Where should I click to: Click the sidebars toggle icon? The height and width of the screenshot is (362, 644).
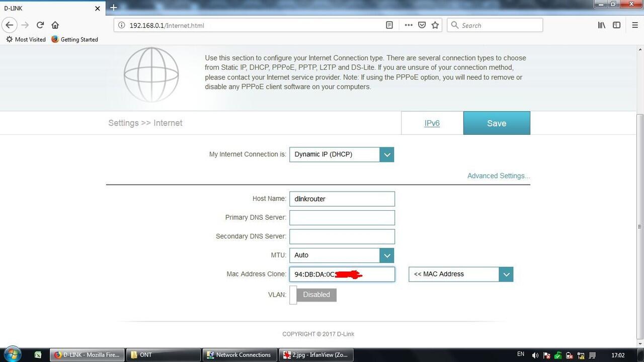pos(617,25)
